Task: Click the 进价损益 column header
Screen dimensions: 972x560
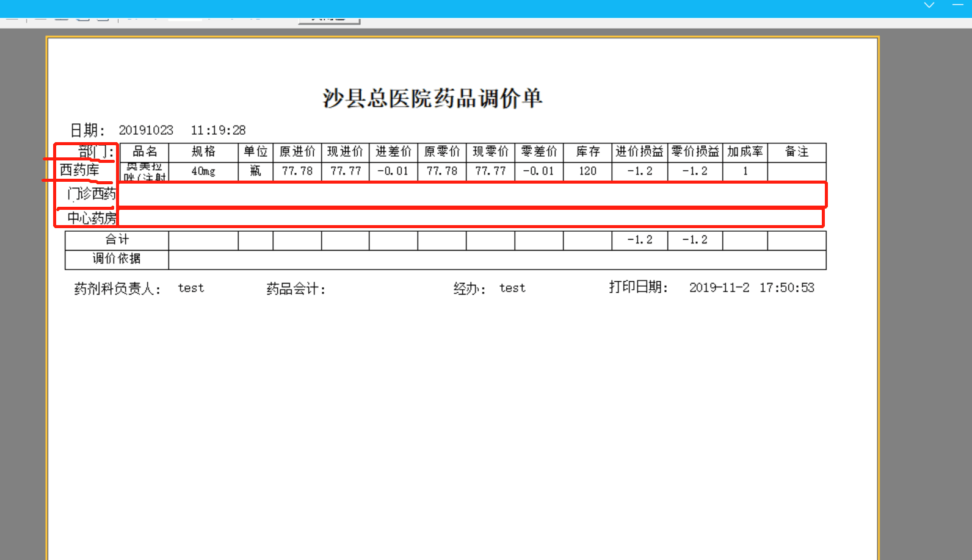Action: (x=640, y=152)
